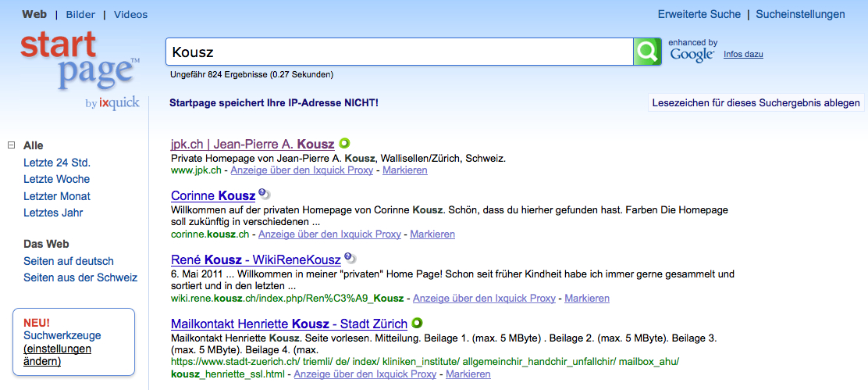The height and width of the screenshot is (390, 868).
Task: Click Markieren for wiki.rene.kousz.ch result
Action: [587, 298]
